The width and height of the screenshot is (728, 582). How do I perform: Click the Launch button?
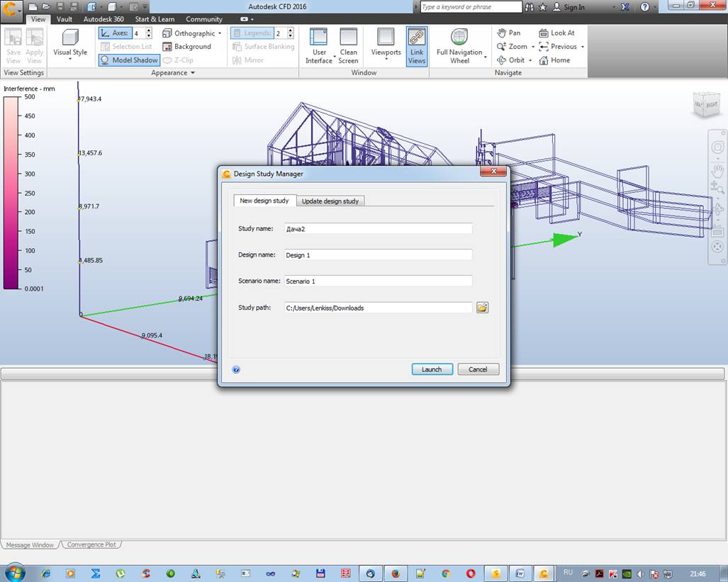(x=432, y=369)
